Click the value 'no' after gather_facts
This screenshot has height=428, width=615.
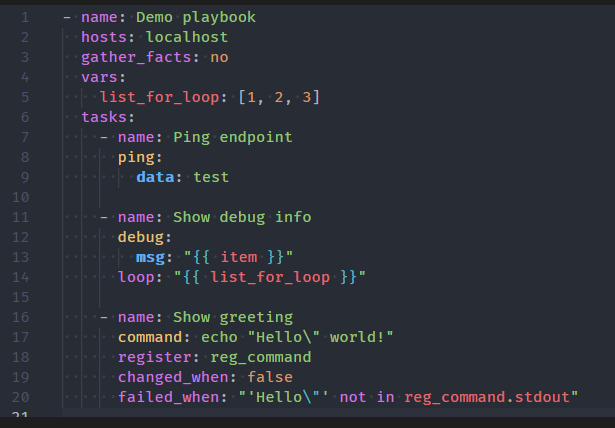click(x=219, y=58)
